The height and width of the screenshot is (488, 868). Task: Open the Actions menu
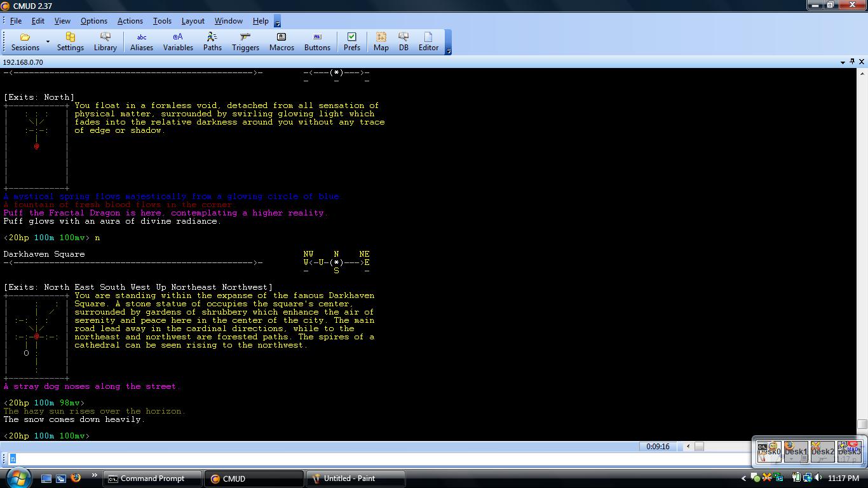coord(130,21)
